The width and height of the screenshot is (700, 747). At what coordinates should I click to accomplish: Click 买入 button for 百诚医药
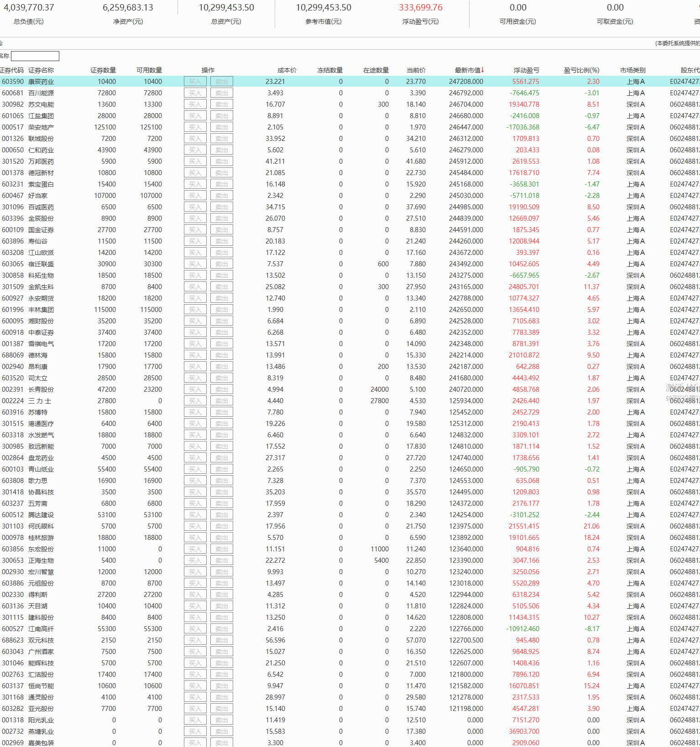195,207
